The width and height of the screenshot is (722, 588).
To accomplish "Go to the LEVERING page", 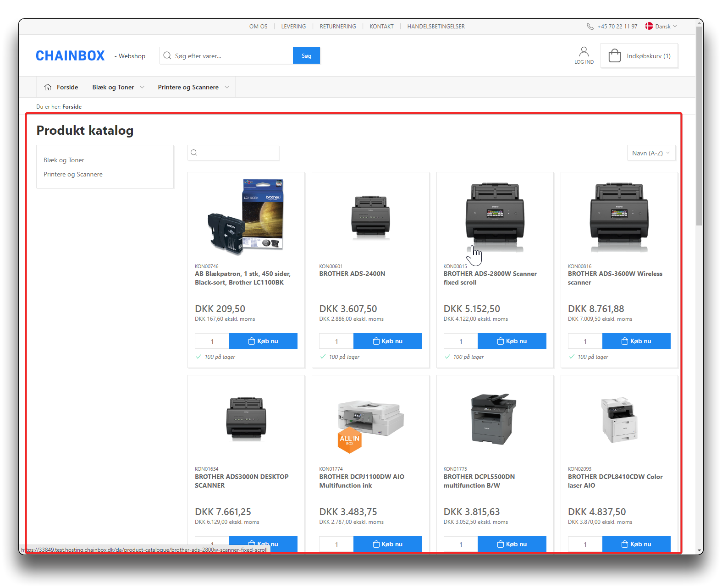I will point(293,27).
